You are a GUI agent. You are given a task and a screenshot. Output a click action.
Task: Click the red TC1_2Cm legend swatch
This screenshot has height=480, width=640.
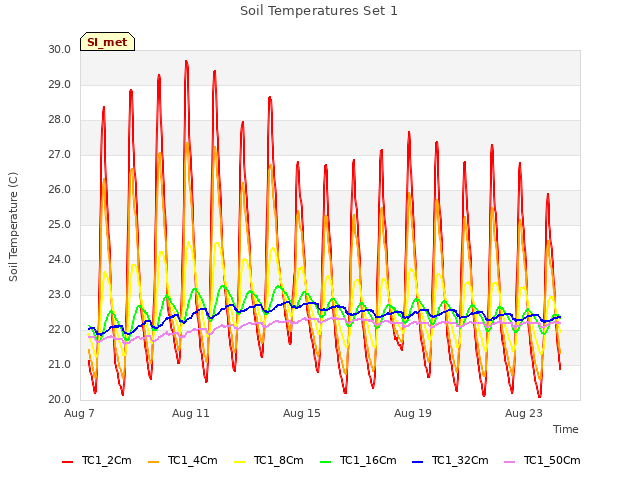pyautogui.click(x=67, y=462)
